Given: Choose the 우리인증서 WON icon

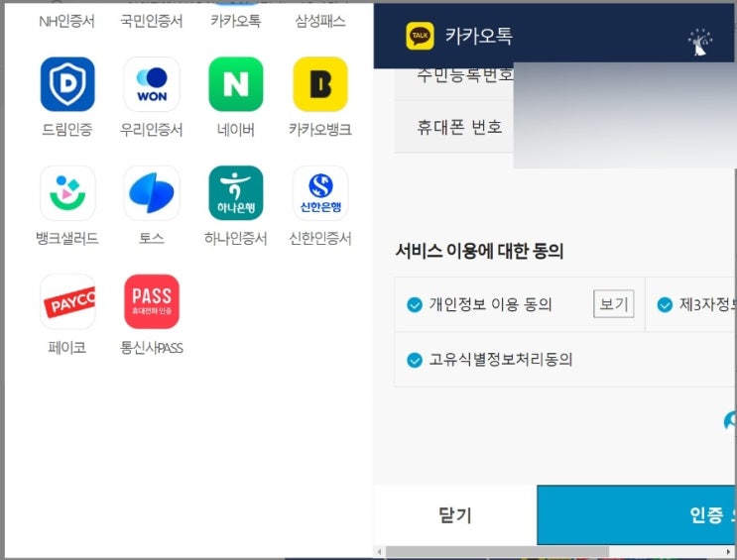Looking at the screenshot, I should pyautogui.click(x=152, y=84).
